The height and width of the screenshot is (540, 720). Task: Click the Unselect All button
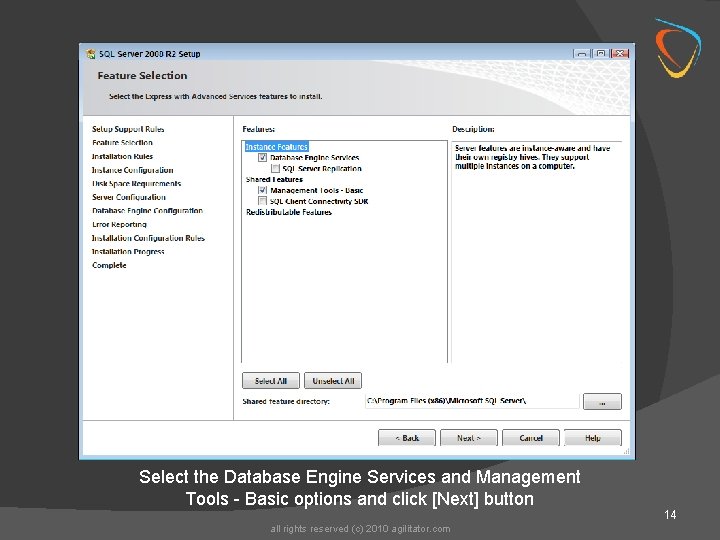click(333, 381)
